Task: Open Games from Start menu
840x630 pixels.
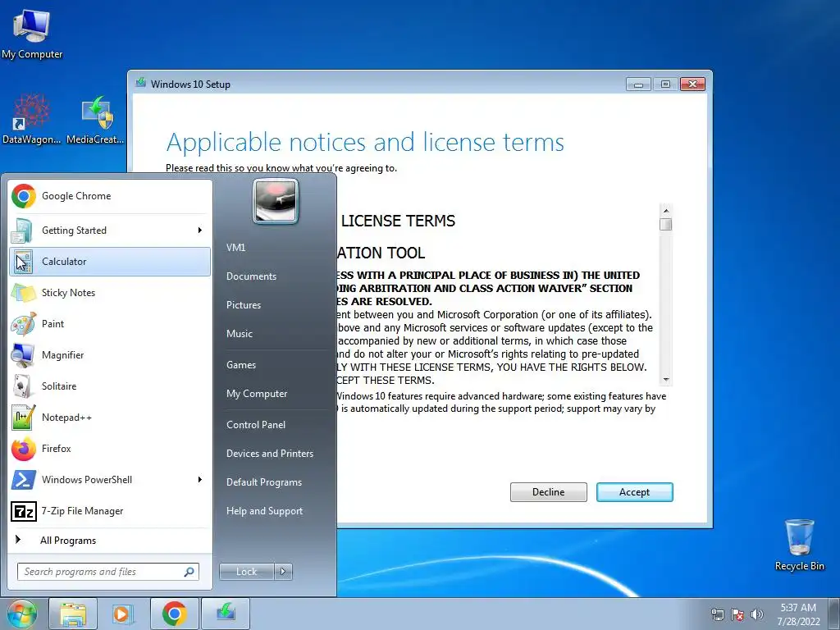Action: pyautogui.click(x=240, y=365)
